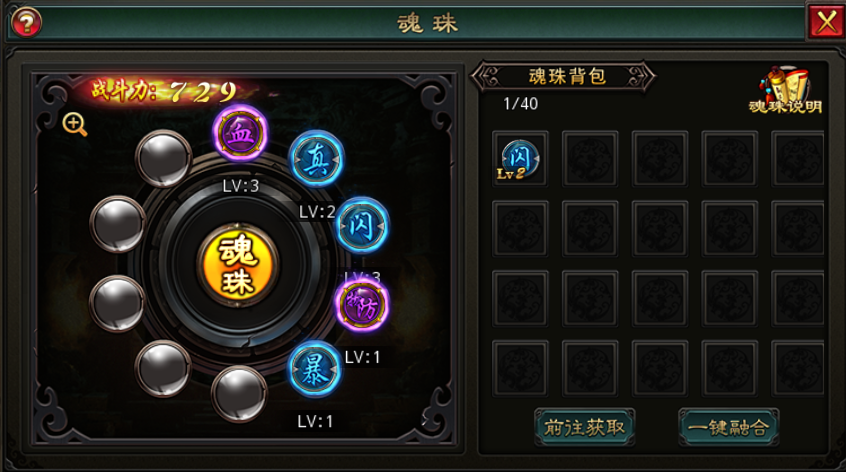Select the last empty backpack slot in the bottom row
Screen dimensions: 846x472
point(799,368)
